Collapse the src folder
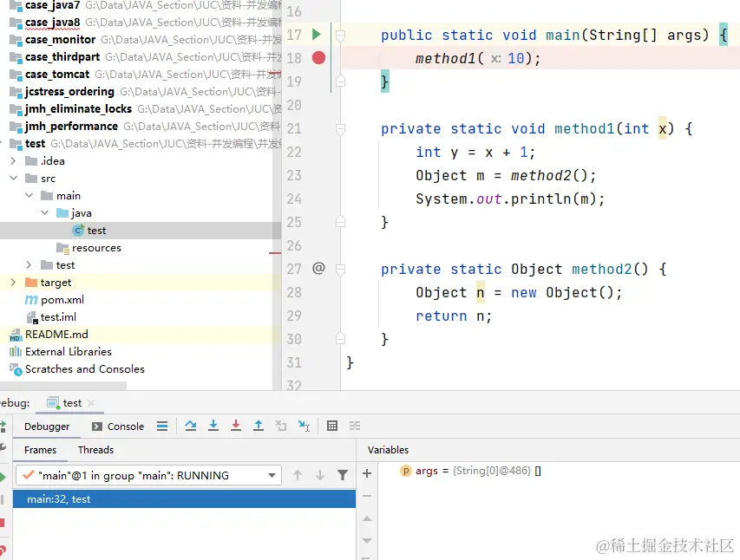The width and height of the screenshot is (740, 560). point(13,179)
